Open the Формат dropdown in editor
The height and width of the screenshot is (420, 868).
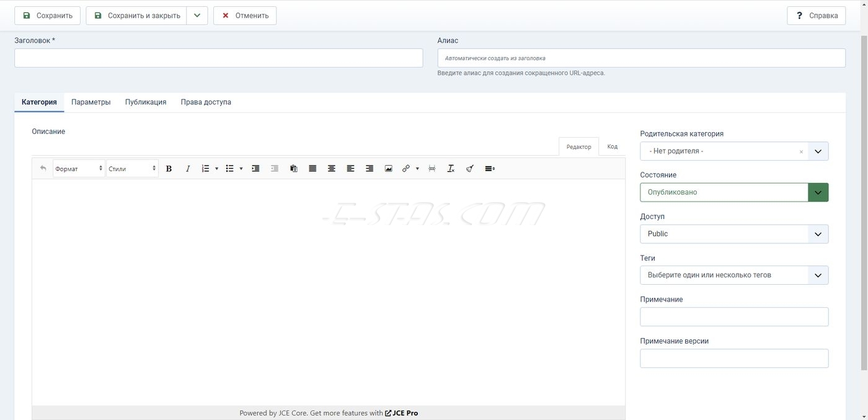point(79,168)
